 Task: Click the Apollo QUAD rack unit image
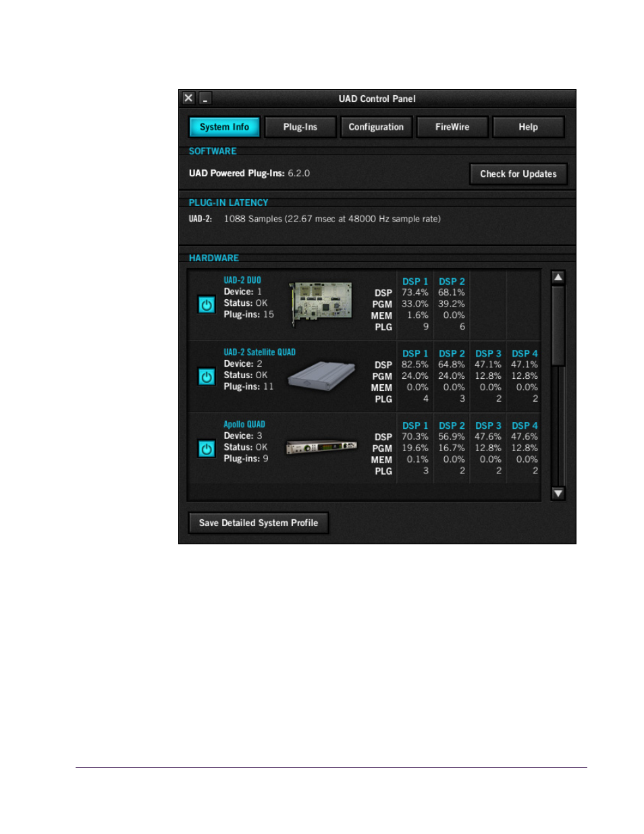321,447
